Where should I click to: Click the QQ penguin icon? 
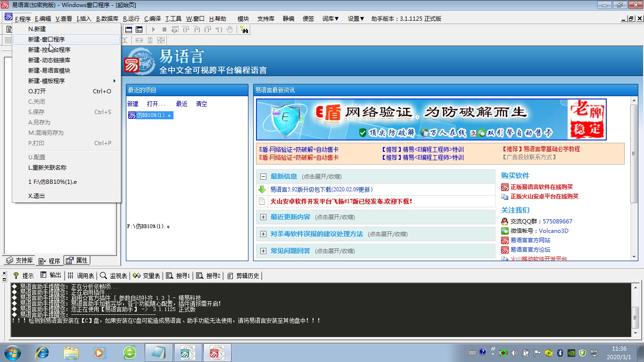pos(504,221)
